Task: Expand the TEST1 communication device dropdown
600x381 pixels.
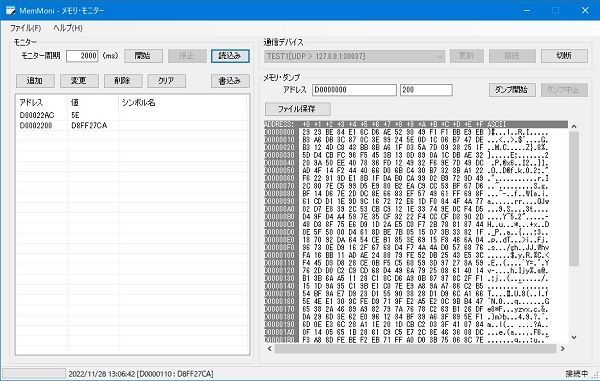Action: (x=439, y=57)
